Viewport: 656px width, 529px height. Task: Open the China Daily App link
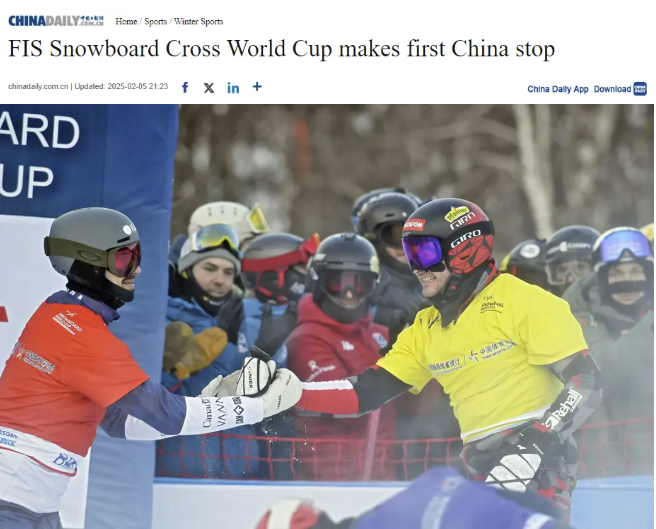[558, 89]
